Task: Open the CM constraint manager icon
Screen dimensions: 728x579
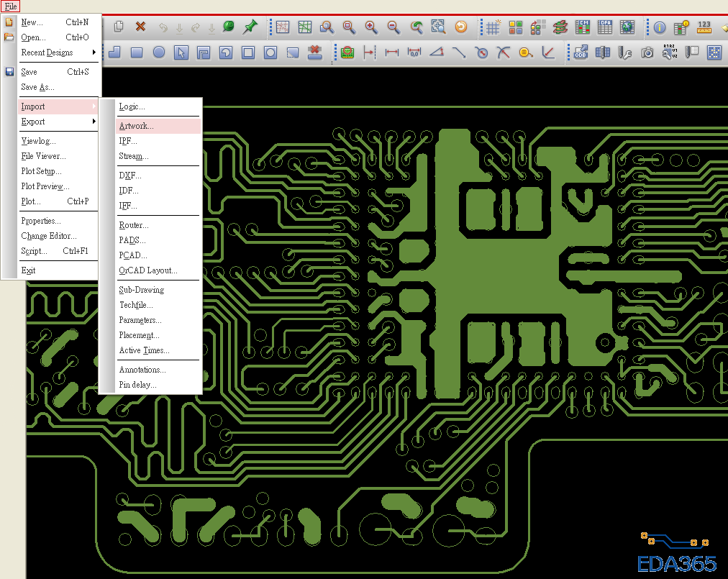Action: coord(583,27)
